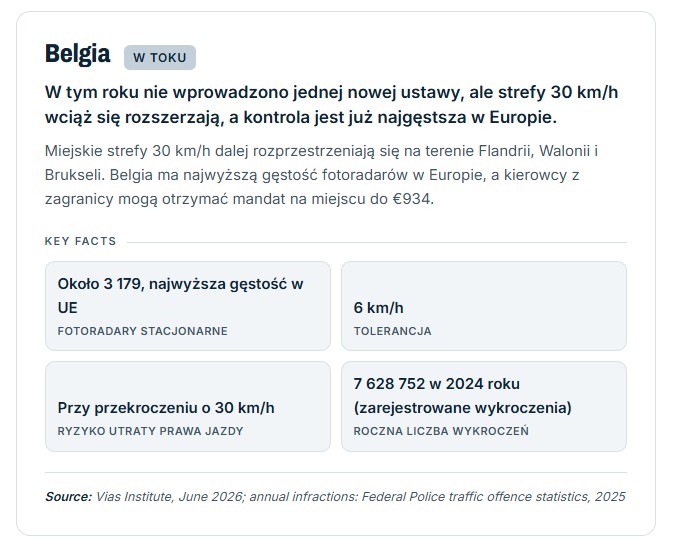674x550 pixels.
Task: Select the ROCZNA LICZBA WYKROCZEŃ caption
Action: (x=441, y=431)
